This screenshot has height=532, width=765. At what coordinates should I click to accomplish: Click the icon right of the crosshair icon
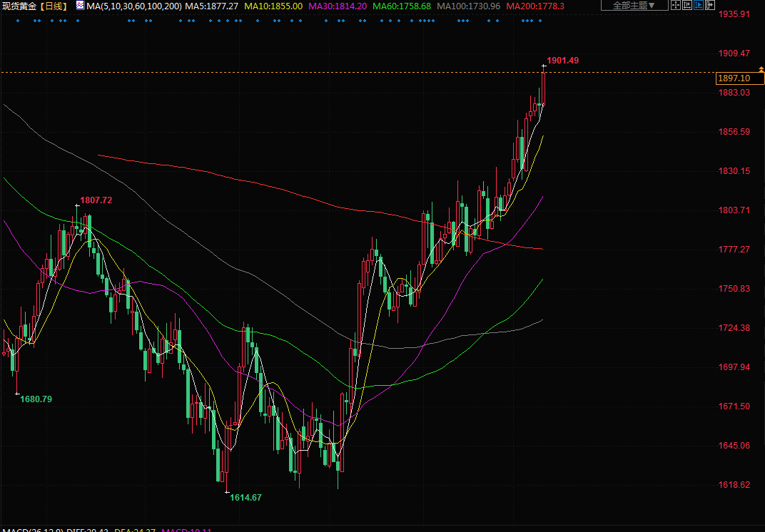[687, 6]
